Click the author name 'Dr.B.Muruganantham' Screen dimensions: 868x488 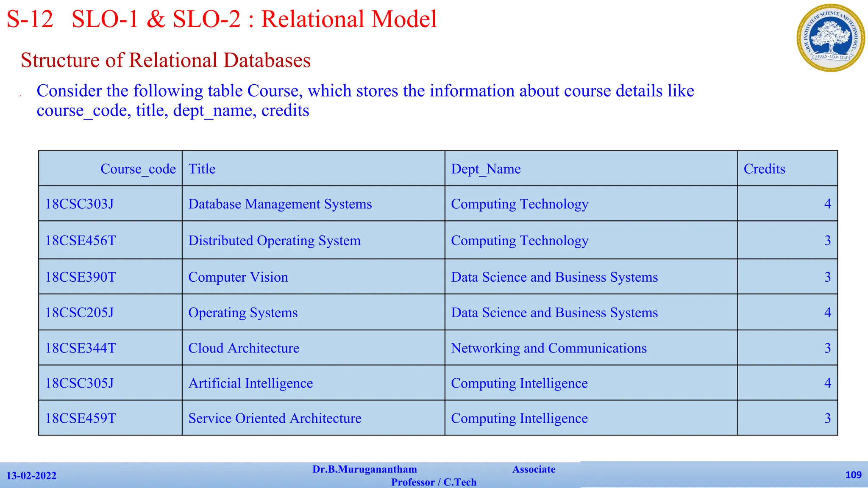coord(364,469)
